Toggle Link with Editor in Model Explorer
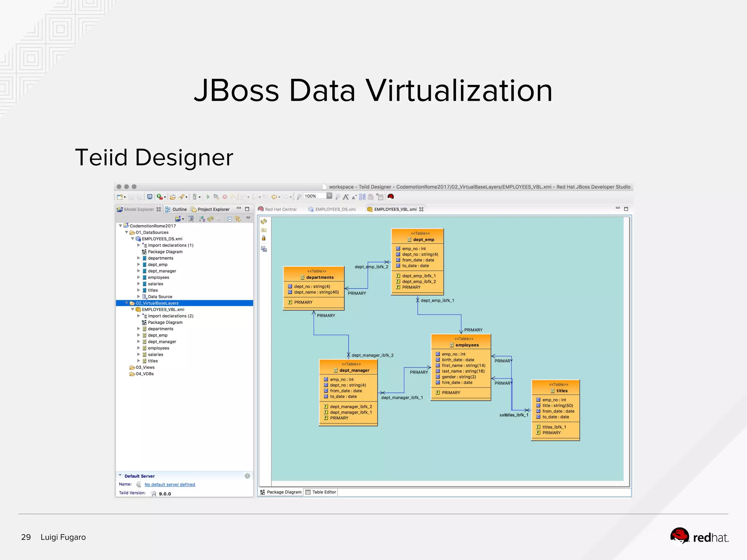Screen dimensions: 747x560 [238, 219]
